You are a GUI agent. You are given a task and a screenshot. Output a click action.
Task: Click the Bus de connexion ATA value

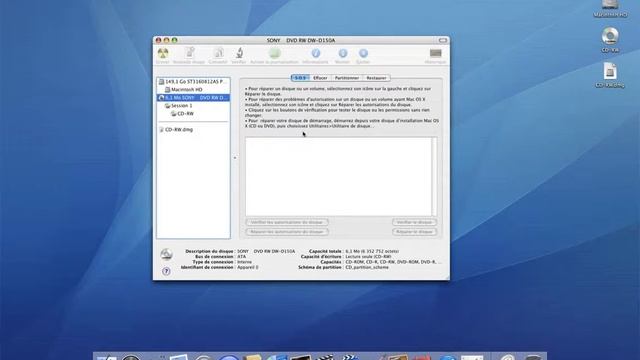(x=242, y=257)
